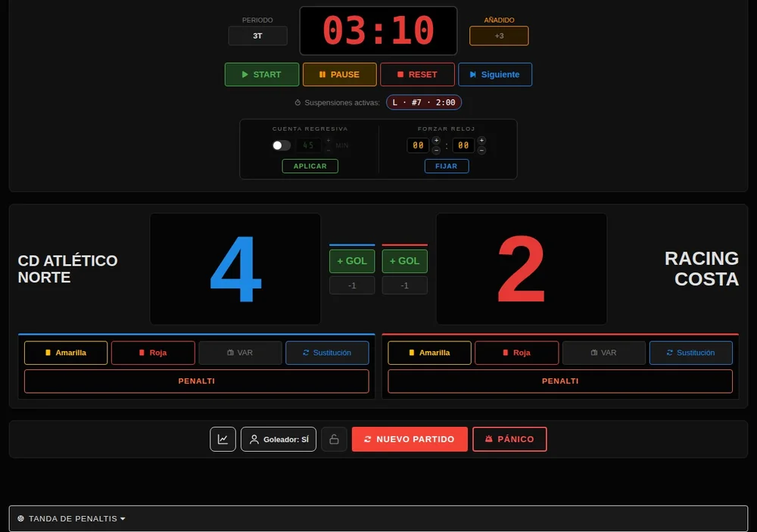Award a PENALTI to CD Atlético Norte
Screen dimensions: 757x532
[x=197, y=381]
